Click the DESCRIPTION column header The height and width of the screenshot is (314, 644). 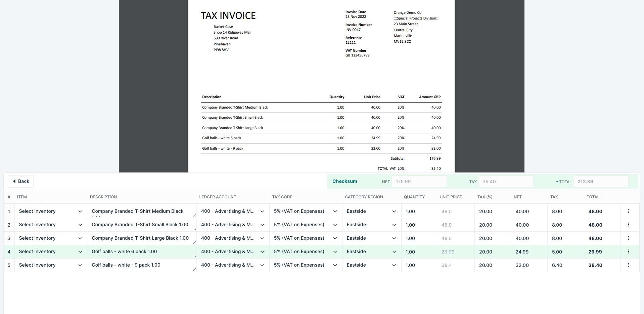coord(103,197)
